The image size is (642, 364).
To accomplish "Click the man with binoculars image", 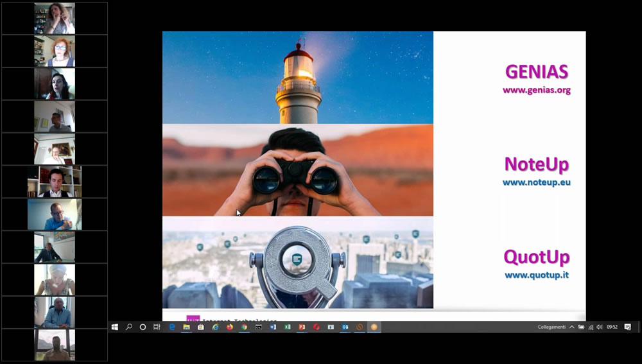I will [x=298, y=170].
